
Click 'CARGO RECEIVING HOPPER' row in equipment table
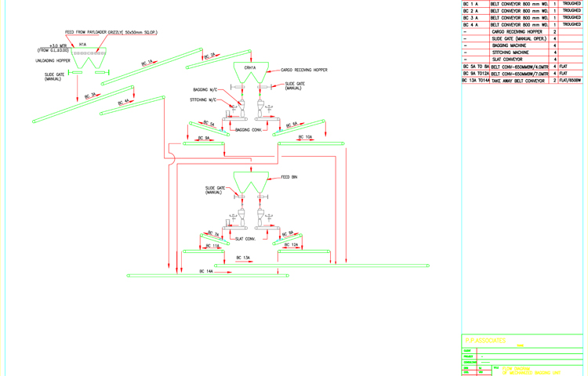(x=517, y=32)
